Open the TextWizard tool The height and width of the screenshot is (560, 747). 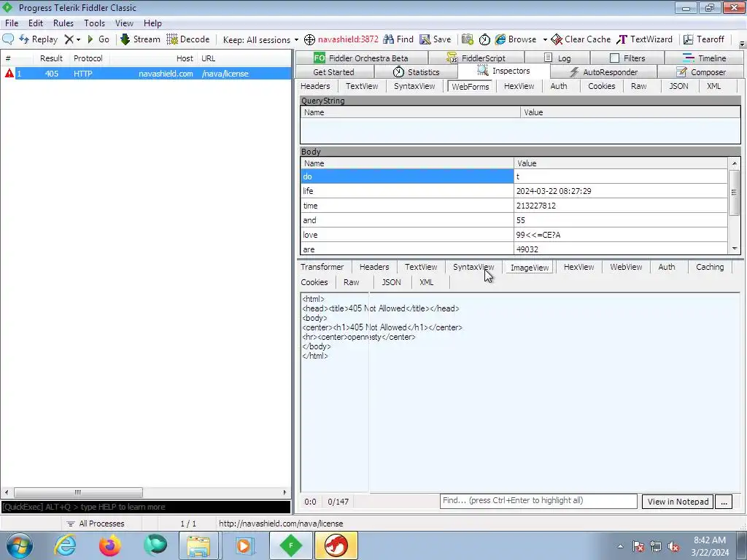point(645,39)
